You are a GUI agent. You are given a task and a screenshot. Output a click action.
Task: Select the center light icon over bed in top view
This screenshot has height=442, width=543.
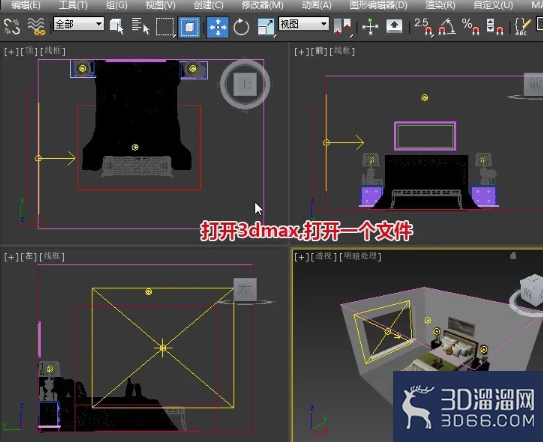(x=135, y=147)
